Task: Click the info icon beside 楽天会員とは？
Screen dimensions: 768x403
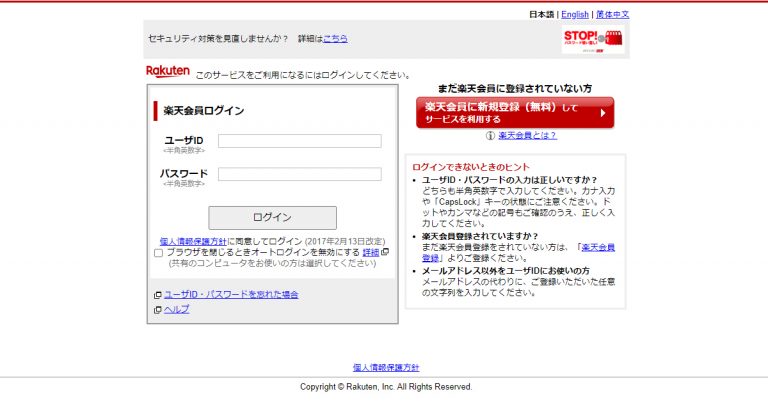Action: 490,135
